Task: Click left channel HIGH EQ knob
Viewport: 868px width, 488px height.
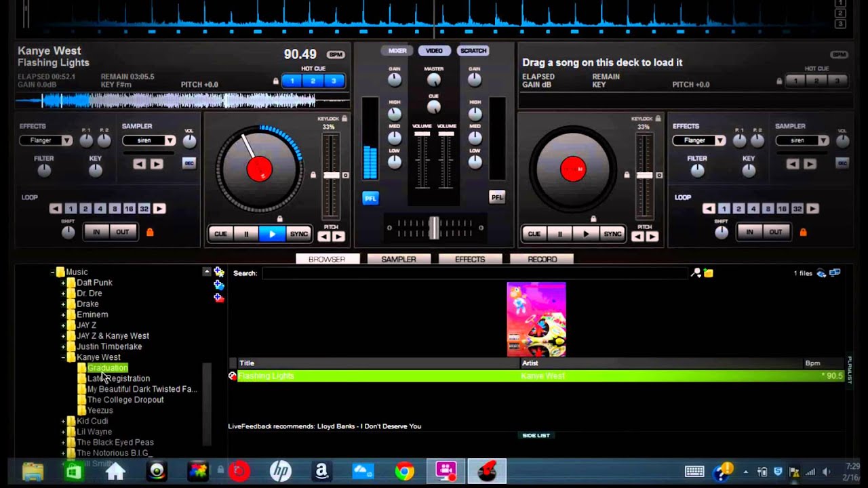Action: pyautogui.click(x=395, y=114)
